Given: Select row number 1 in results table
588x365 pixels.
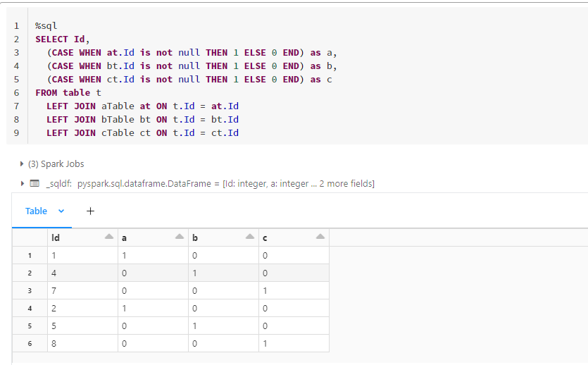Looking at the screenshot, I should click(30, 255).
